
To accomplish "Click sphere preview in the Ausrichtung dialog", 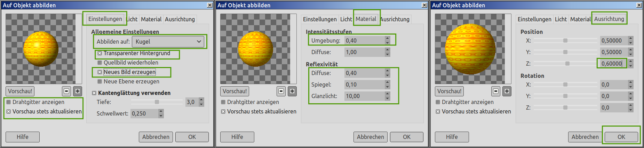I will 470,49.
